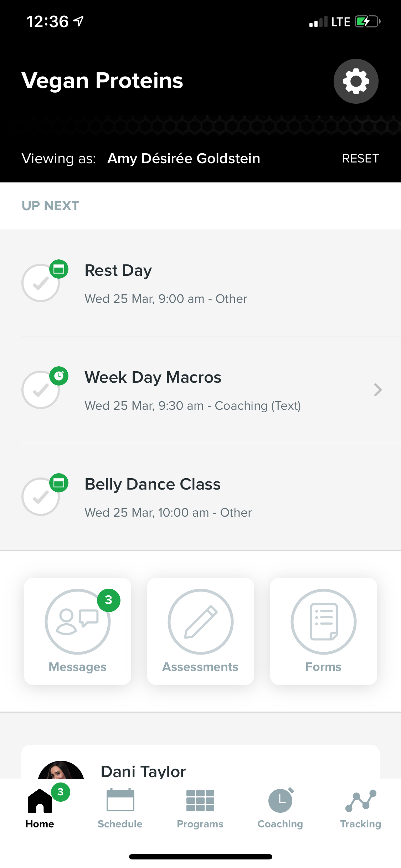Open the Rest Day entry title
Viewport: 401px width, 868px height.
(x=118, y=270)
